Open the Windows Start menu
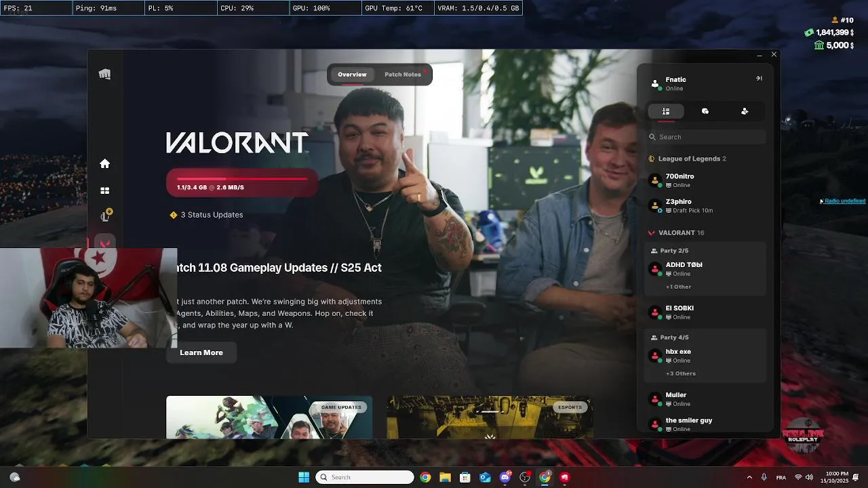This screenshot has width=868, height=488. [x=304, y=477]
